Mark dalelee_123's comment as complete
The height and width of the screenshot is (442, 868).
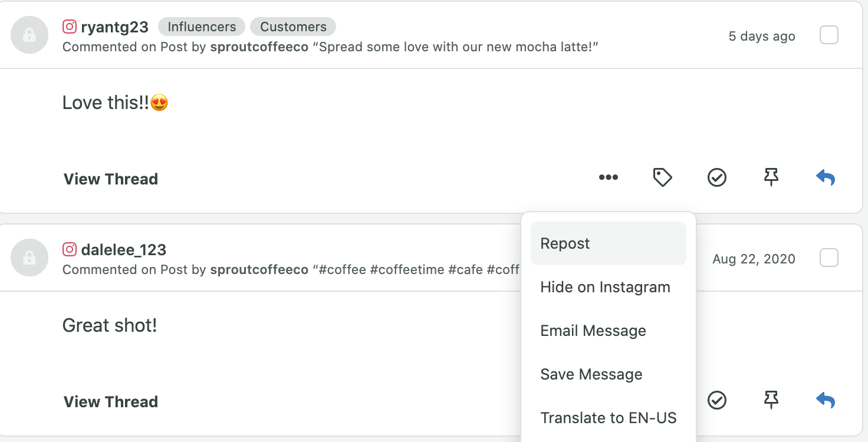coord(716,400)
